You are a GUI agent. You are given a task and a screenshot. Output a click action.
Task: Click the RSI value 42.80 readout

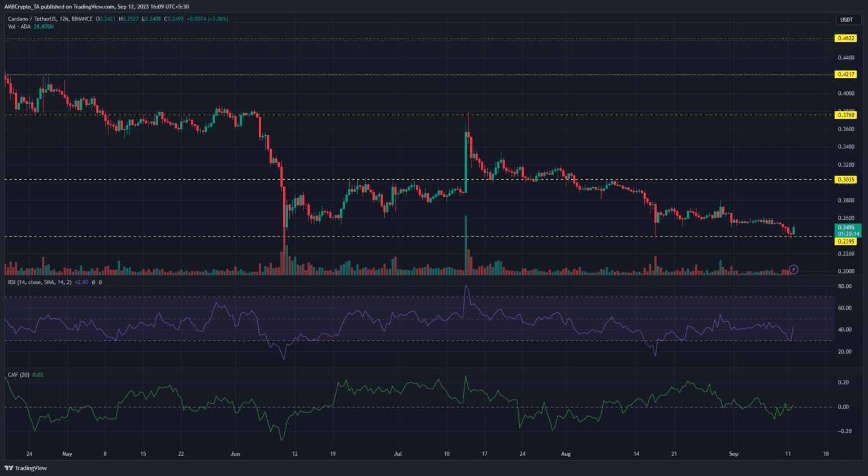point(81,282)
